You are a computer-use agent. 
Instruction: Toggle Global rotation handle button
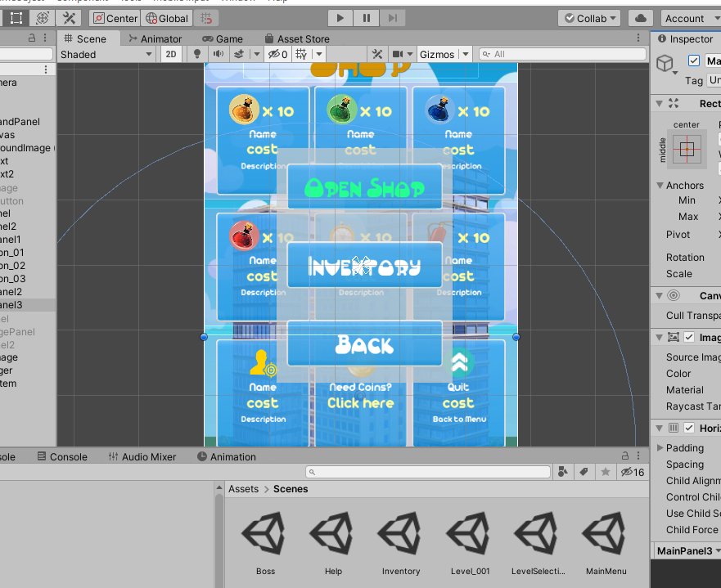tap(166, 18)
